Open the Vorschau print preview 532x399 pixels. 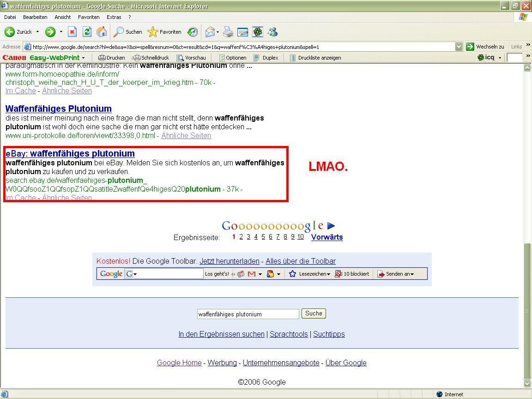pyautogui.click(x=191, y=58)
